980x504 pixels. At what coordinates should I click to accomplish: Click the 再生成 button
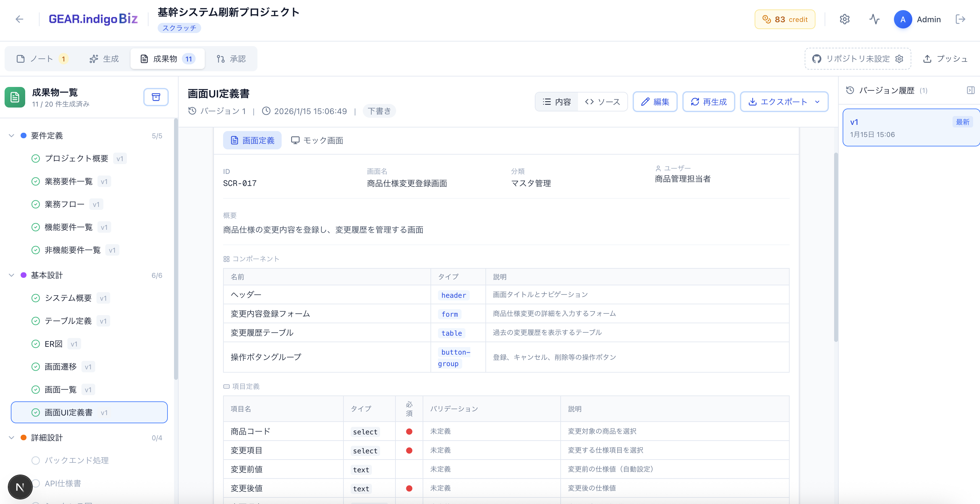709,102
